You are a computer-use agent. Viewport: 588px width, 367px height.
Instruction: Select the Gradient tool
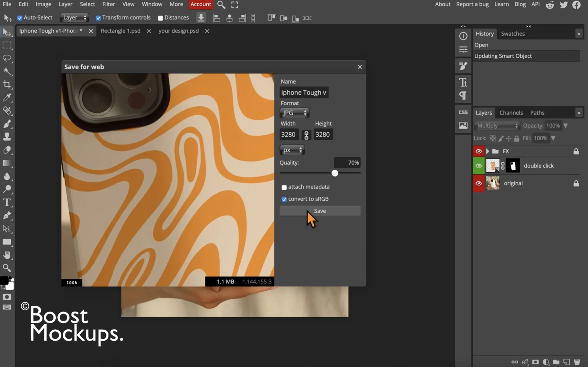pyautogui.click(x=7, y=163)
